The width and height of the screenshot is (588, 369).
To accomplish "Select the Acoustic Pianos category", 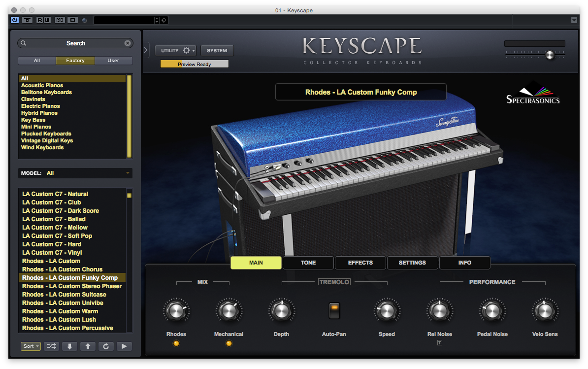I will click(x=42, y=86).
